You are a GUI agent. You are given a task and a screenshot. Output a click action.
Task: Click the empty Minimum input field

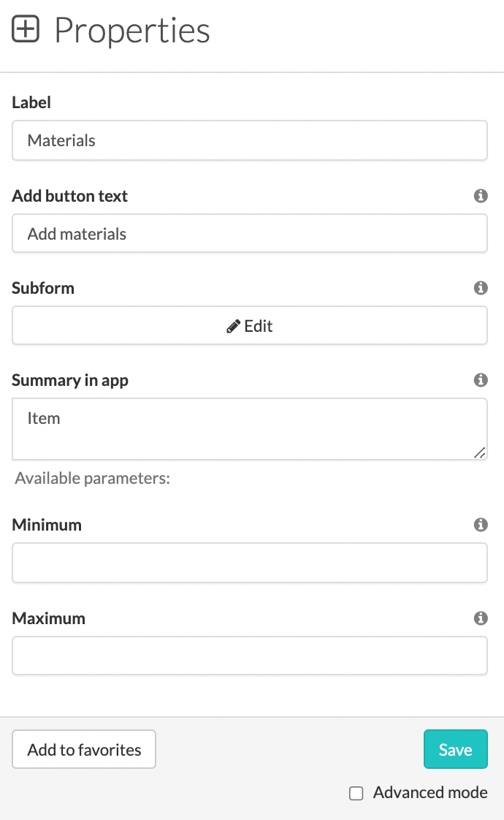tap(250, 562)
